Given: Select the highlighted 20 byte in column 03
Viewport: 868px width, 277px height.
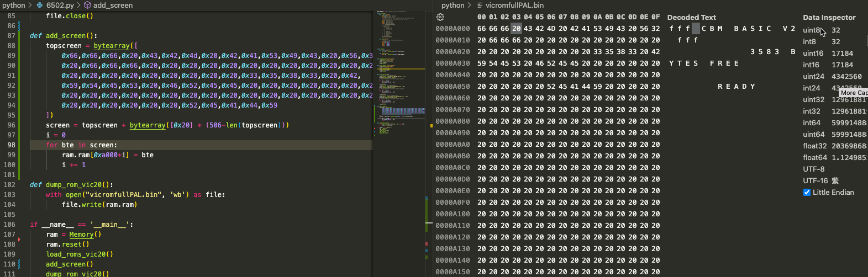Looking at the screenshot, I should (516, 29).
